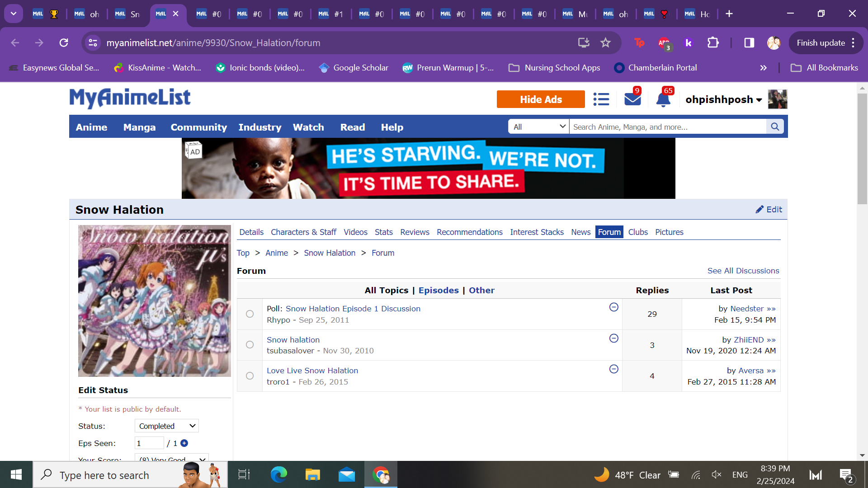868x488 pixels.
Task: Switch to the Reviews tab
Action: (x=414, y=232)
